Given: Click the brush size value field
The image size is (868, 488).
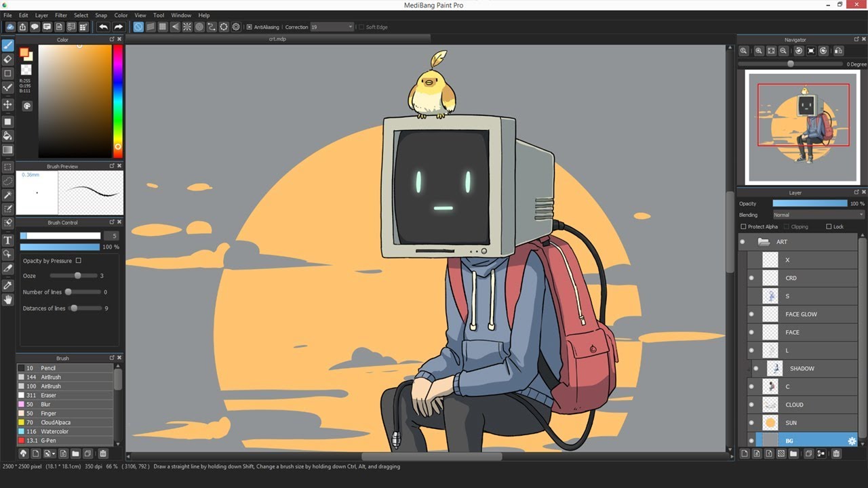Looking at the screenshot, I should (x=111, y=236).
